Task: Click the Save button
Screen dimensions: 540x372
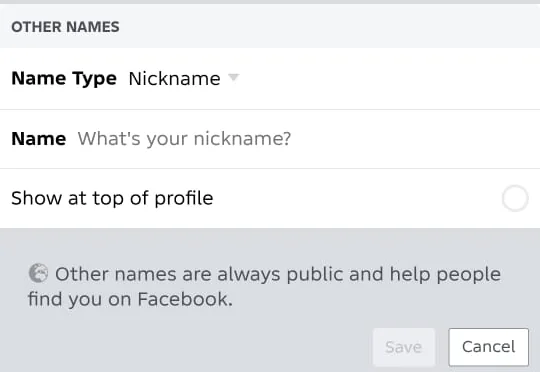Action: click(x=404, y=347)
